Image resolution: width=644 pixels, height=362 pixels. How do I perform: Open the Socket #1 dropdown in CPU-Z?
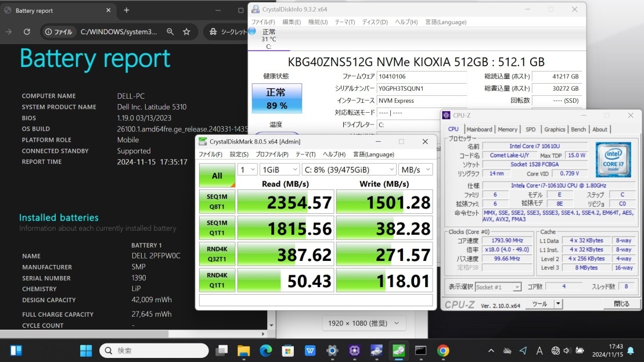point(498,287)
